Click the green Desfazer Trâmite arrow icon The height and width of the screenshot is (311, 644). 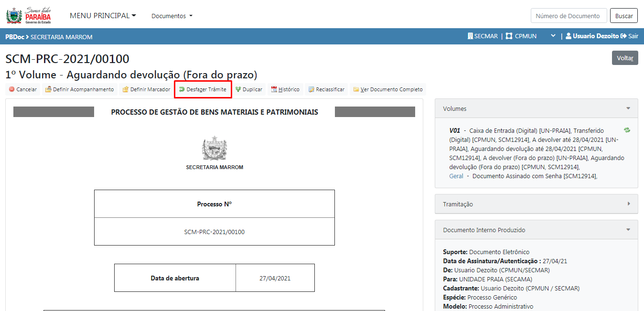[x=182, y=89]
